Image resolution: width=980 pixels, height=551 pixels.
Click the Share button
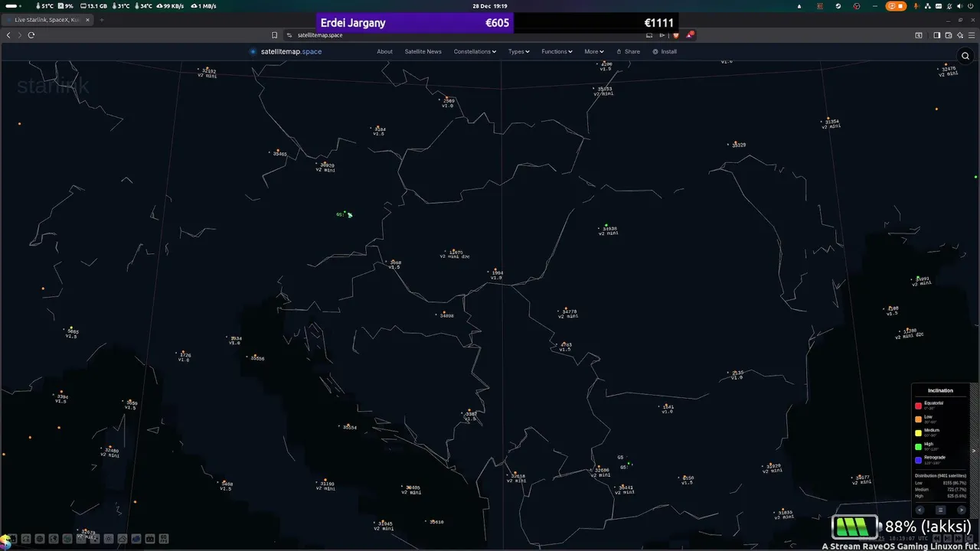click(628, 52)
